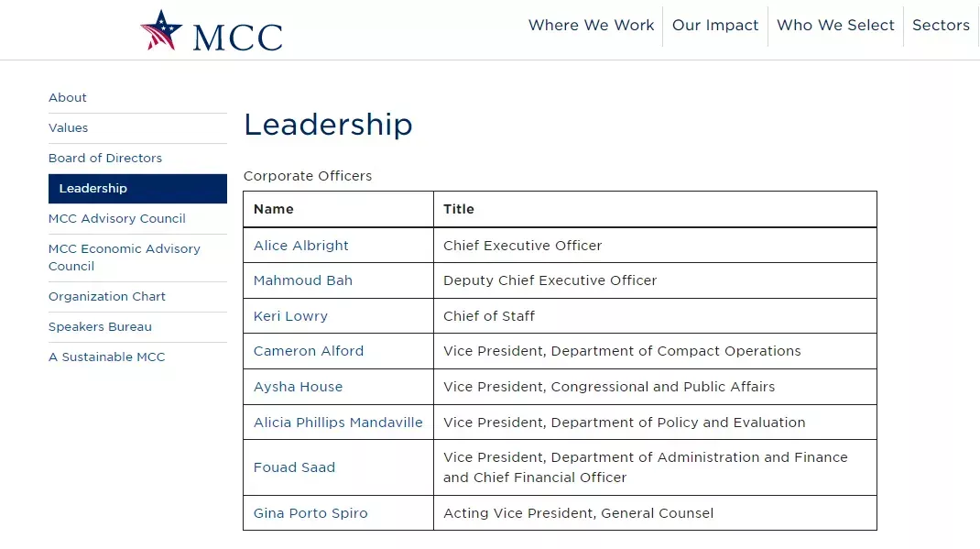Open MCC Economic Advisory Council link
Viewport: 980px width, 549px height.
click(x=125, y=258)
